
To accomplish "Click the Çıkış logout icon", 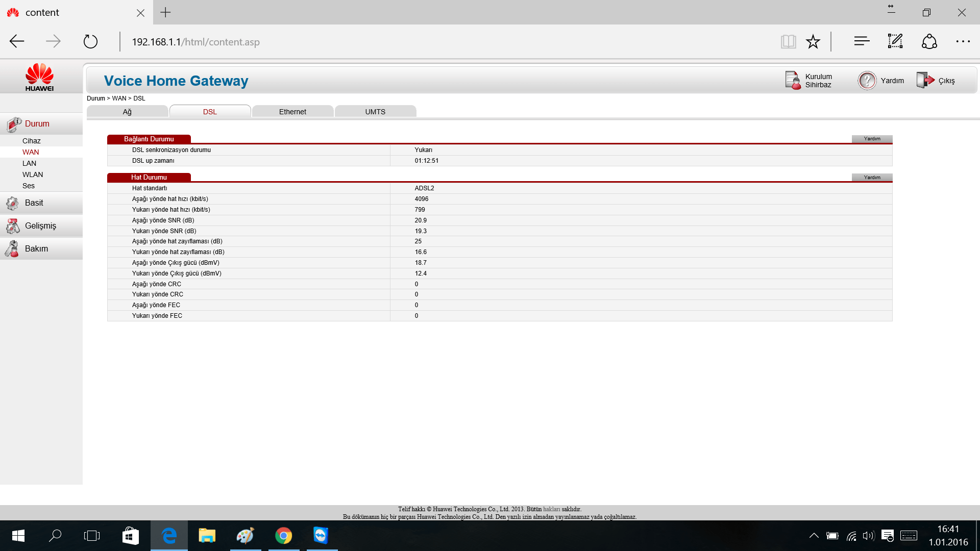I will [x=925, y=81].
